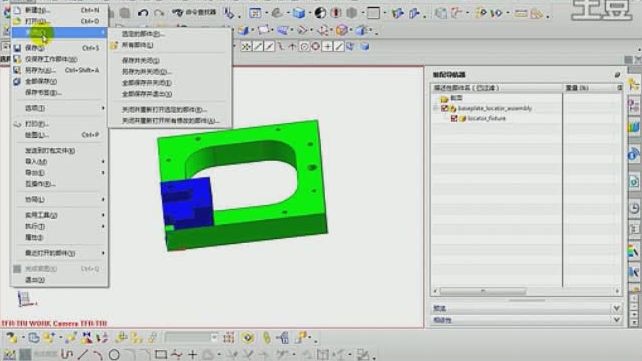642x361 pixels.
Task: Toggle checkbox for locator_fixture component
Action: pyautogui.click(x=454, y=118)
